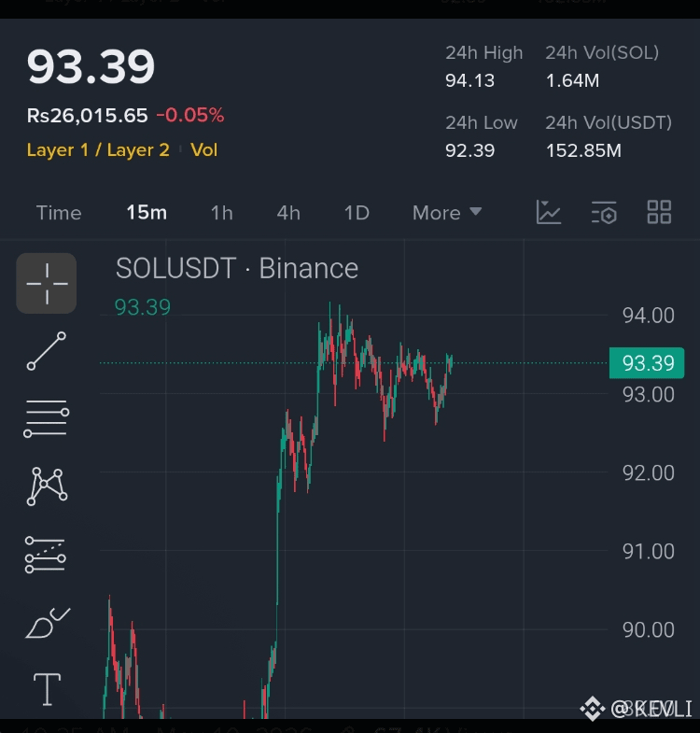Select the crosshair cursor tool
This screenshot has width=700, height=733.
(x=47, y=283)
